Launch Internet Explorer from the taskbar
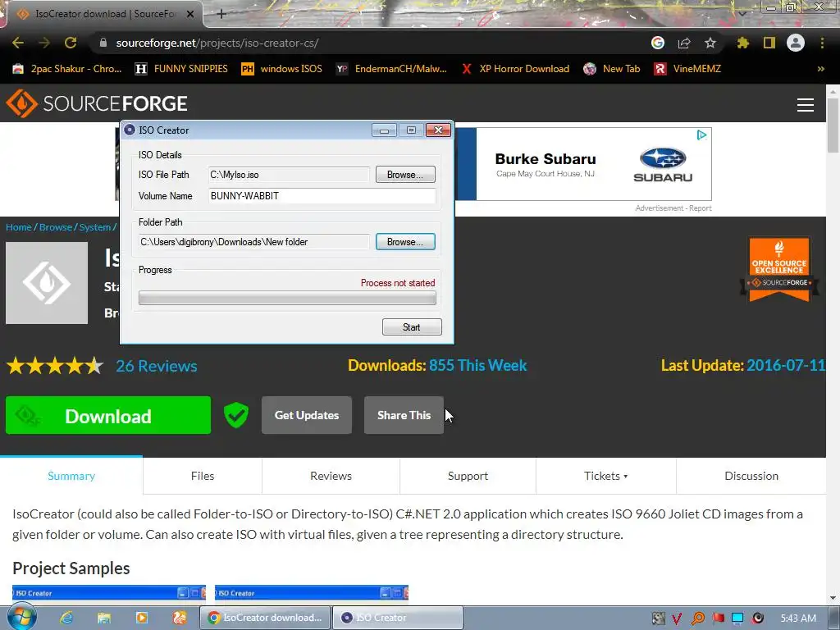The image size is (840, 630). 66,618
